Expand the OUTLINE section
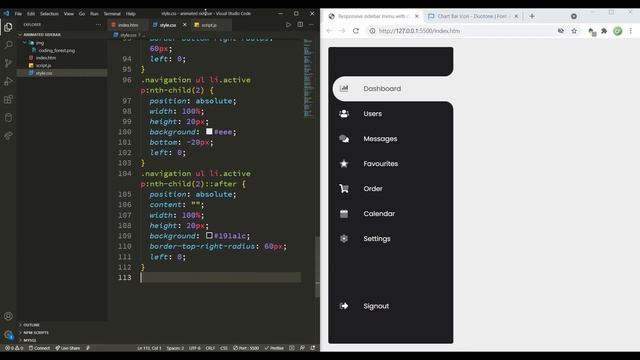This screenshot has height=360, width=640. (31, 325)
